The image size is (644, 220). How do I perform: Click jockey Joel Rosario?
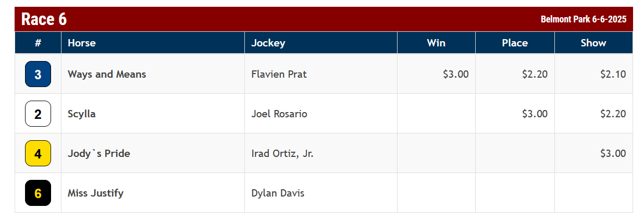tap(279, 114)
